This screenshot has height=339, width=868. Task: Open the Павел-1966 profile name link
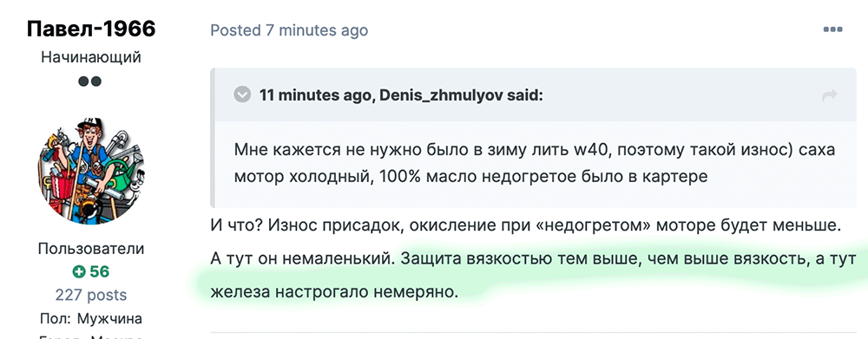pos(91,29)
